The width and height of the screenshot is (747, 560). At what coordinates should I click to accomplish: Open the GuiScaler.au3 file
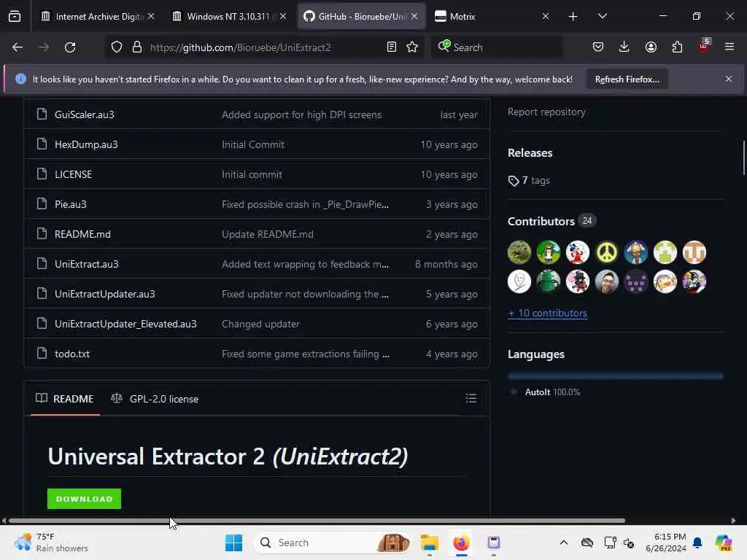[x=85, y=114]
